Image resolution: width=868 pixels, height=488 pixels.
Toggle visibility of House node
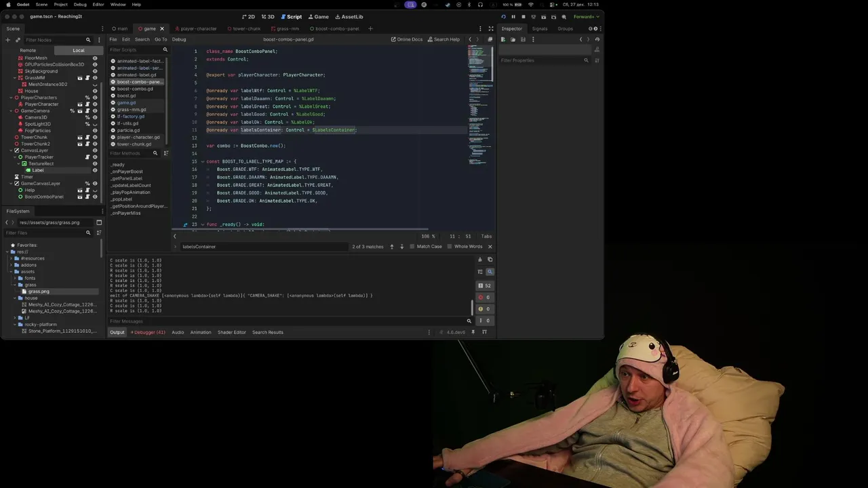pos(95,91)
